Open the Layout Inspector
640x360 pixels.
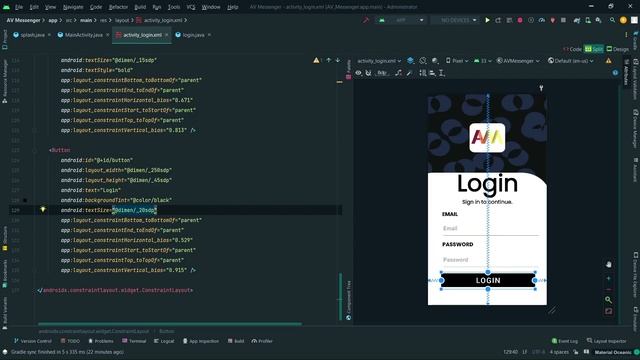point(607,341)
